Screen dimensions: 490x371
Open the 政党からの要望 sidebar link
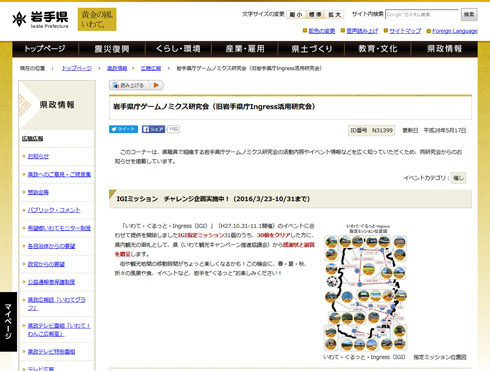[46, 264]
